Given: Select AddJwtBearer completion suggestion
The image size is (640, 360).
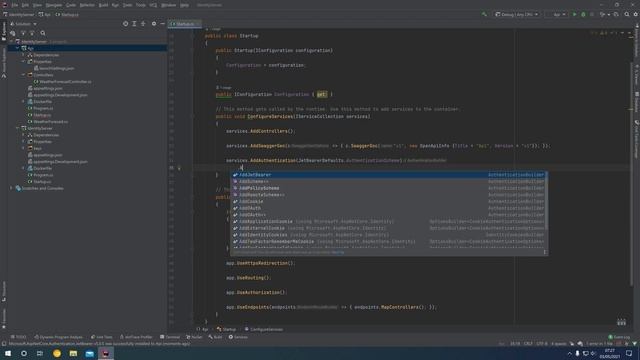Looking at the screenshot, I should 389,175.
